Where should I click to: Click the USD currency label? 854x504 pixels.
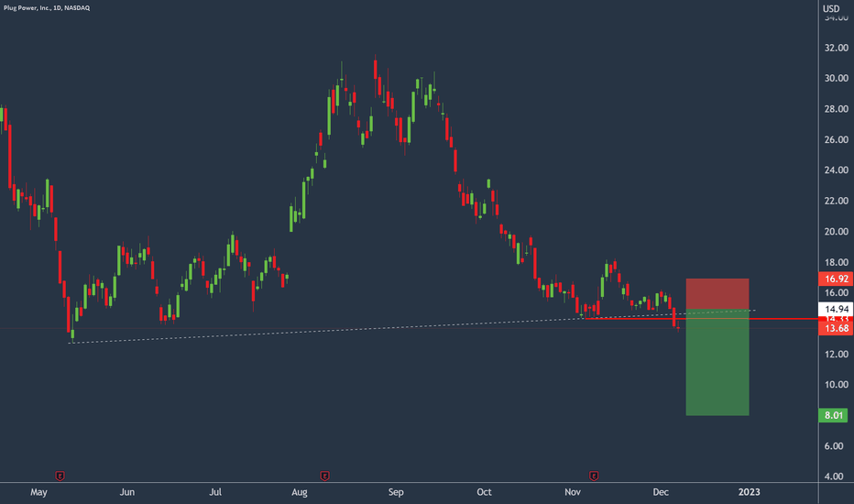pyautogui.click(x=830, y=8)
